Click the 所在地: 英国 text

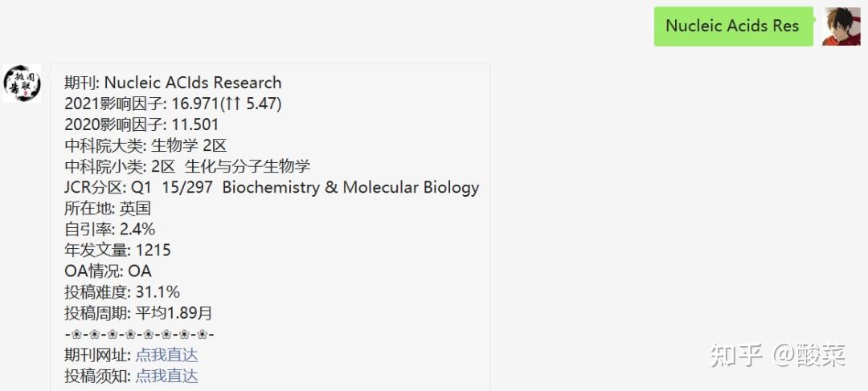tap(108, 208)
